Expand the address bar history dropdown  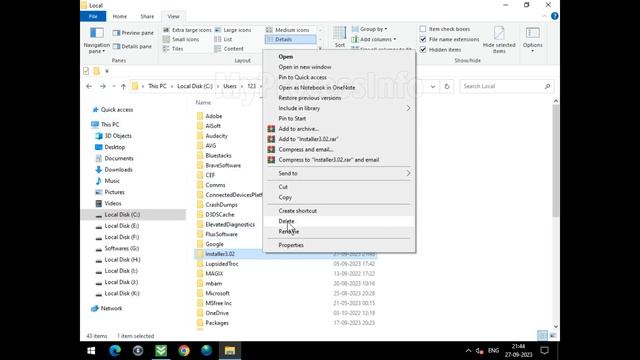click(x=433, y=87)
